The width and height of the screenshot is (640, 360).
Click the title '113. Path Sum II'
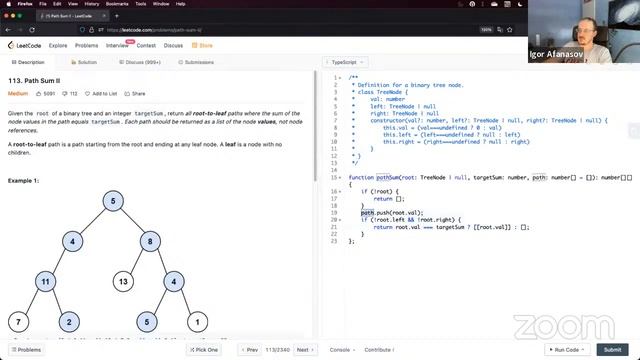pyautogui.click(x=34, y=81)
